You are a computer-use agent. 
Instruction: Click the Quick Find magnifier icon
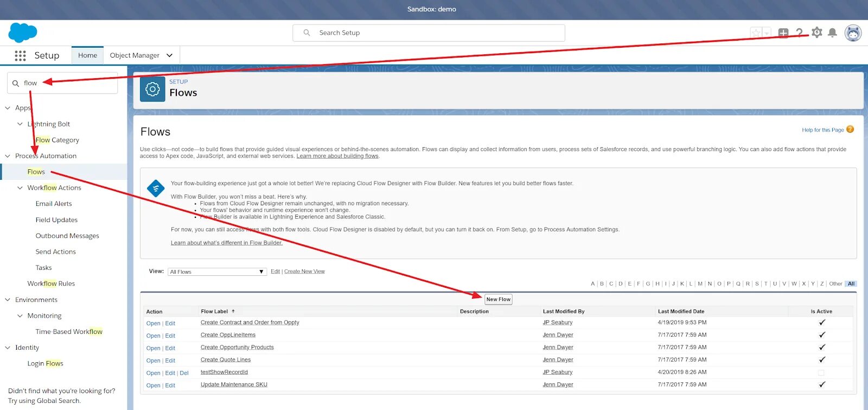pyautogui.click(x=16, y=83)
